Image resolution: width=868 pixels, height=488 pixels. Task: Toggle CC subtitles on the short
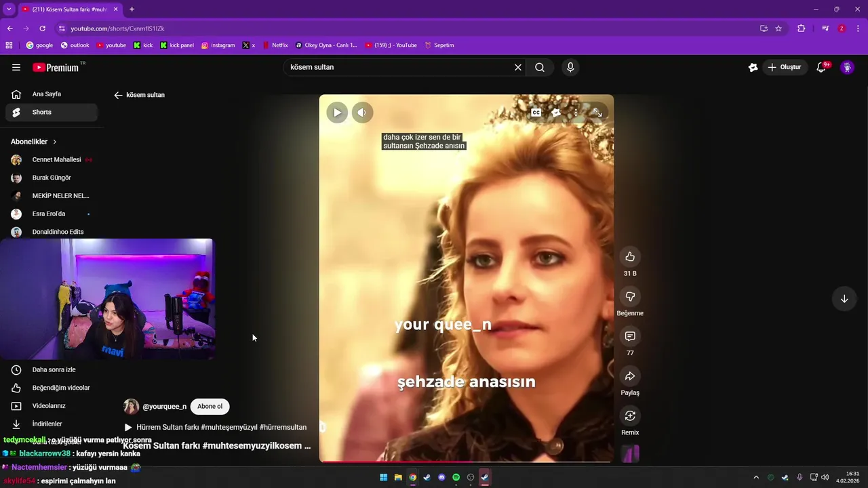pos(536,113)
